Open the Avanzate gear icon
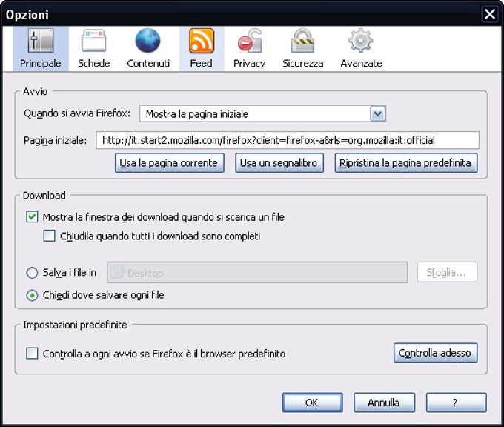This screenshot has height=427, width=504. point(361,41)
